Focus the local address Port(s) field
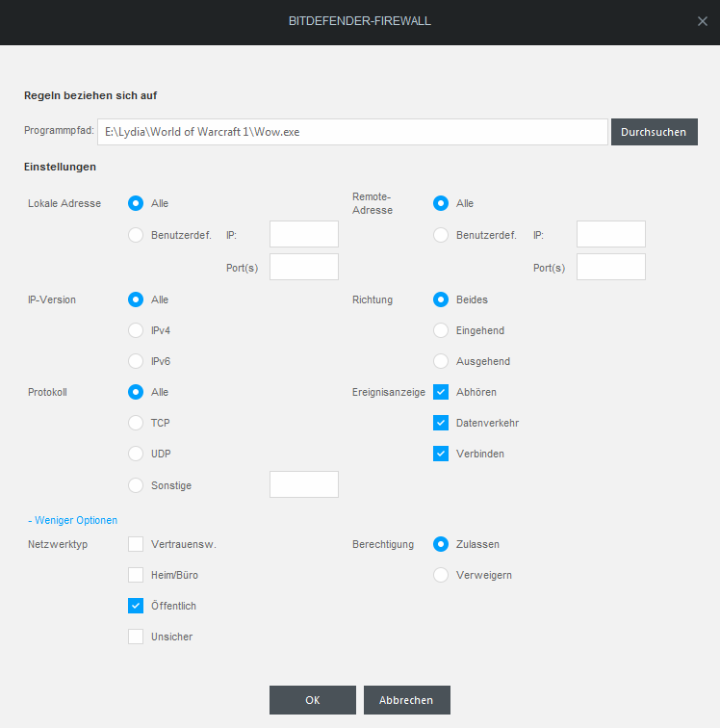This screenshot has width=720, height=728. tap(304, 267)
